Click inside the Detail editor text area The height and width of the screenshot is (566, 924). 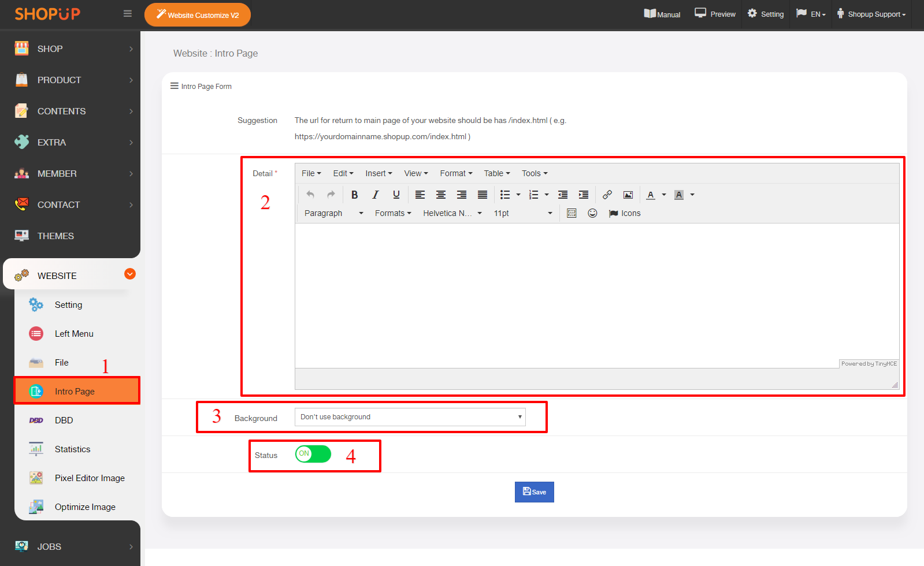pos(597,295)
